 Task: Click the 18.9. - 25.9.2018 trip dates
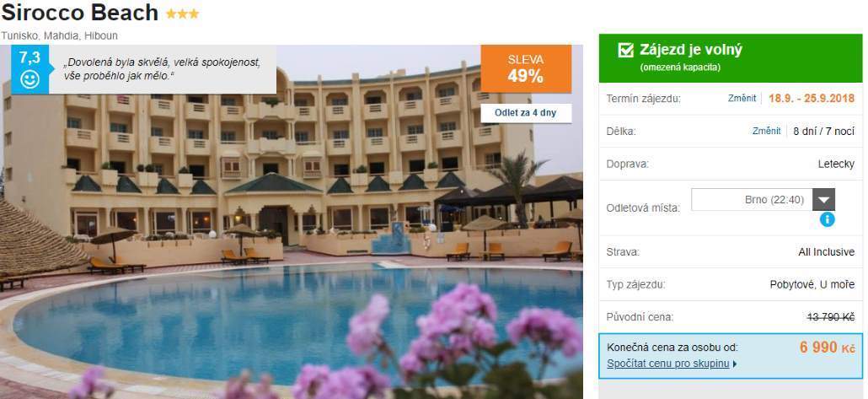(812, 99)
